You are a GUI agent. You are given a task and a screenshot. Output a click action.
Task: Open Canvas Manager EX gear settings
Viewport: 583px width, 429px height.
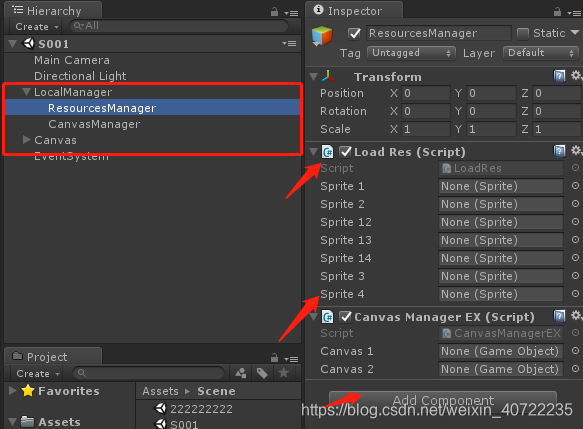tap(576, 316)
